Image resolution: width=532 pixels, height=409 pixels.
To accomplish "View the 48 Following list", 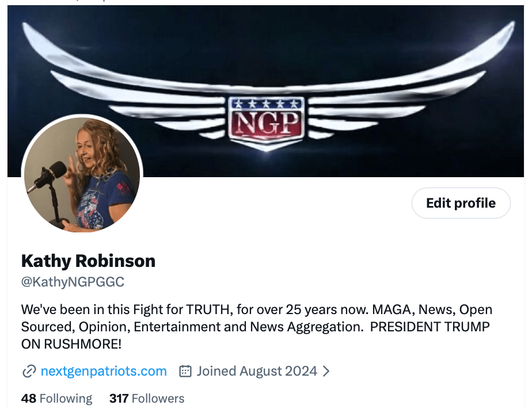I will [56, 399].
